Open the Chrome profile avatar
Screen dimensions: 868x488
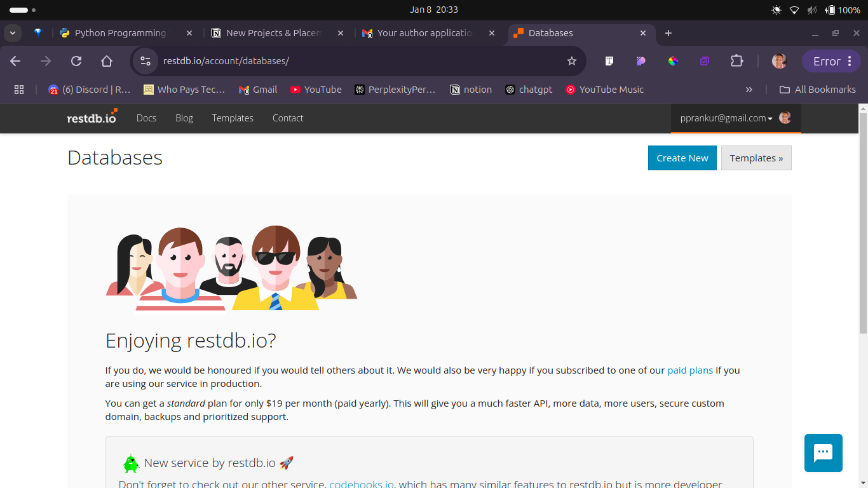click(780, 61)
